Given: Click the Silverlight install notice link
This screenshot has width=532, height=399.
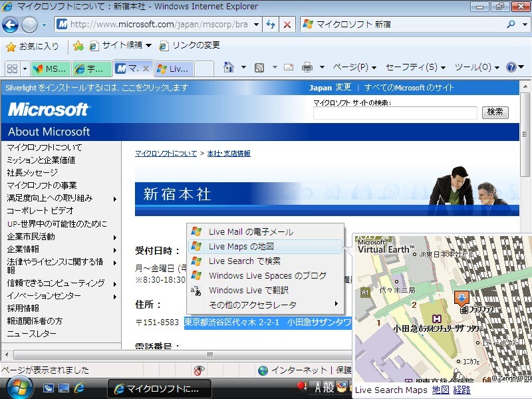Looking at the screenshot, I should (x=96, y=88).
